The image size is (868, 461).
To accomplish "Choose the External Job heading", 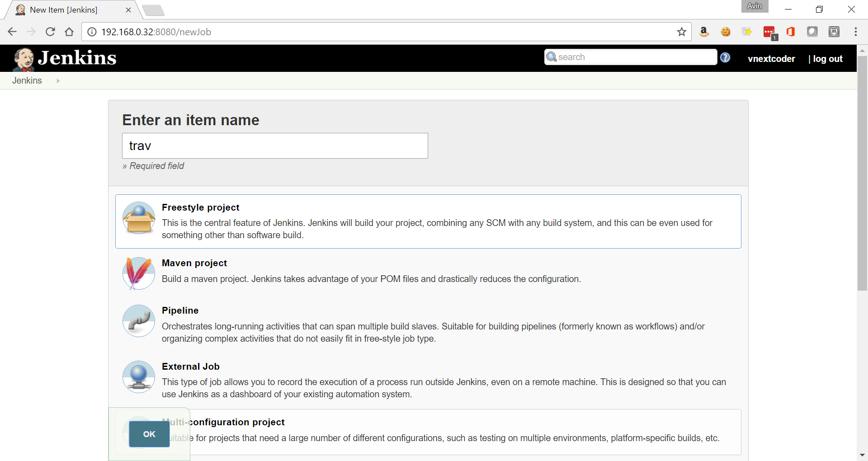I will [x=190, y=367].
